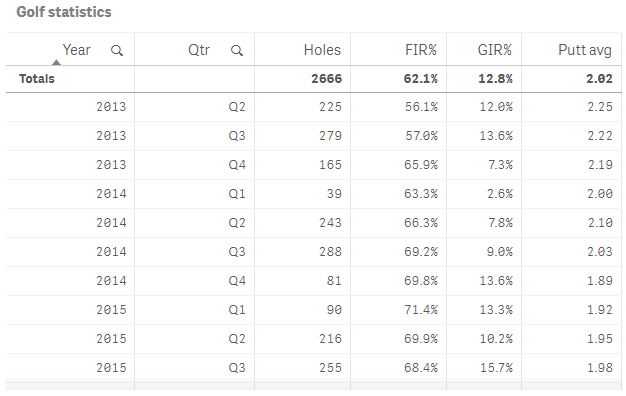Click holes value 255
The height and width of the screenshot is (396, 626).
coord(330,368)
